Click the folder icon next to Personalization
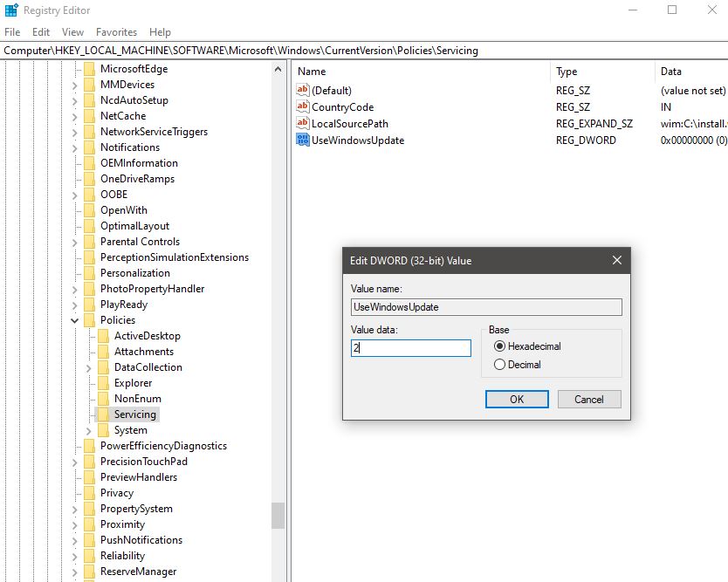This screenshot has height=582, width=728. [91, 272]
